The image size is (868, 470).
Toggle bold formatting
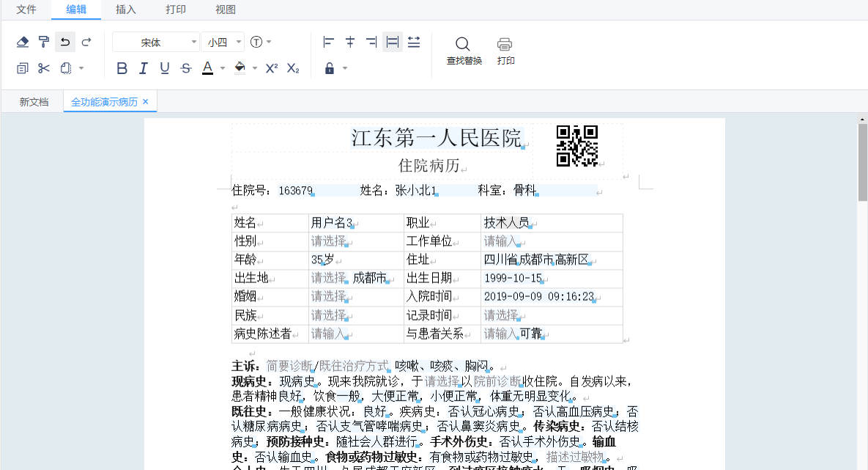(122, 68)
